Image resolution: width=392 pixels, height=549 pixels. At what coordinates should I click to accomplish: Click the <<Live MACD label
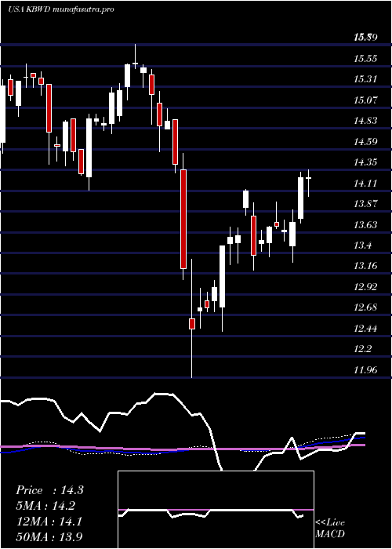point(330,528)
